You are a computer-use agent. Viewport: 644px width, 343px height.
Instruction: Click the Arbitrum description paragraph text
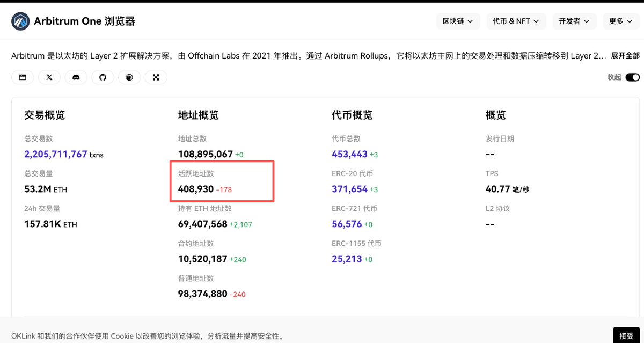coord(309,56)
